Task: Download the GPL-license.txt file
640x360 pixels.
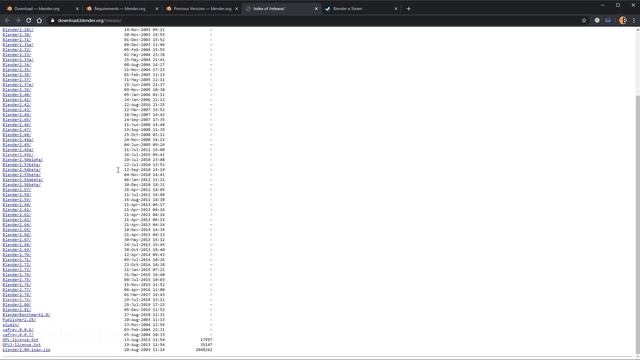Action: [x=20, y=340]
